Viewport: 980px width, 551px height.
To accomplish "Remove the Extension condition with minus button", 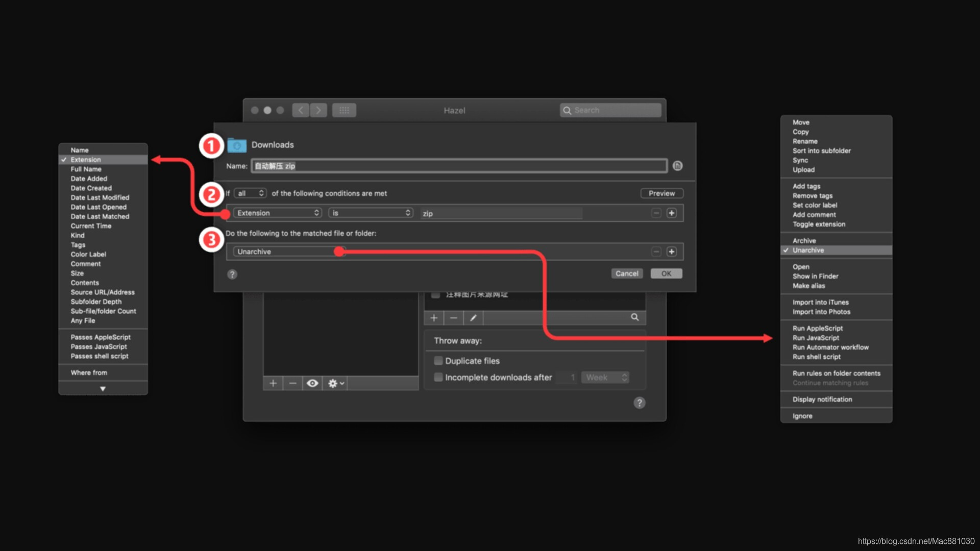I will [656, 213].
